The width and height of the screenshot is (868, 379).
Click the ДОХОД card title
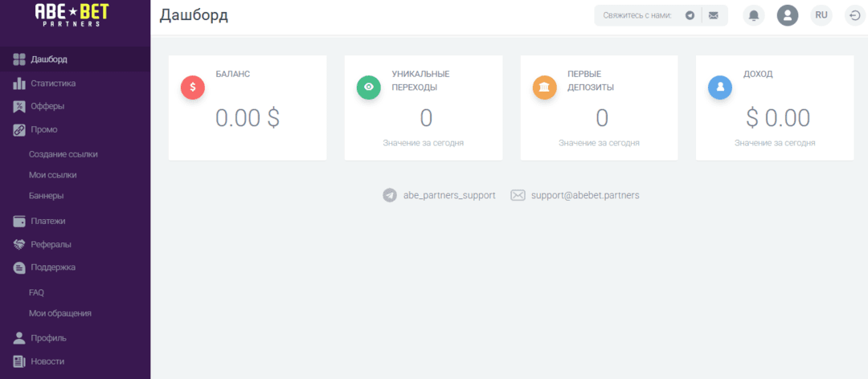[758, 74]
